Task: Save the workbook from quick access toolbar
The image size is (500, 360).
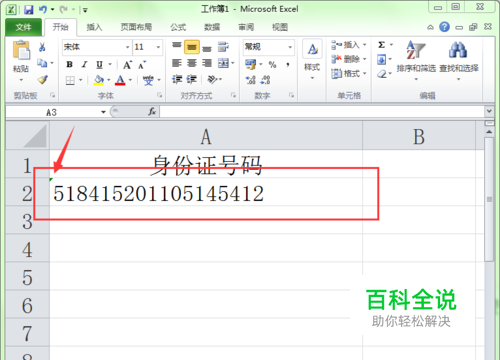Action: coord(29,9)
